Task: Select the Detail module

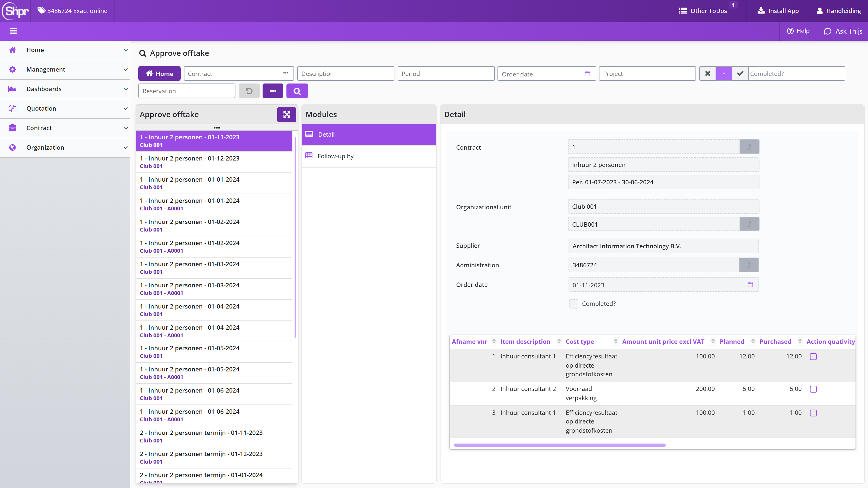Action: click(369, 135)
